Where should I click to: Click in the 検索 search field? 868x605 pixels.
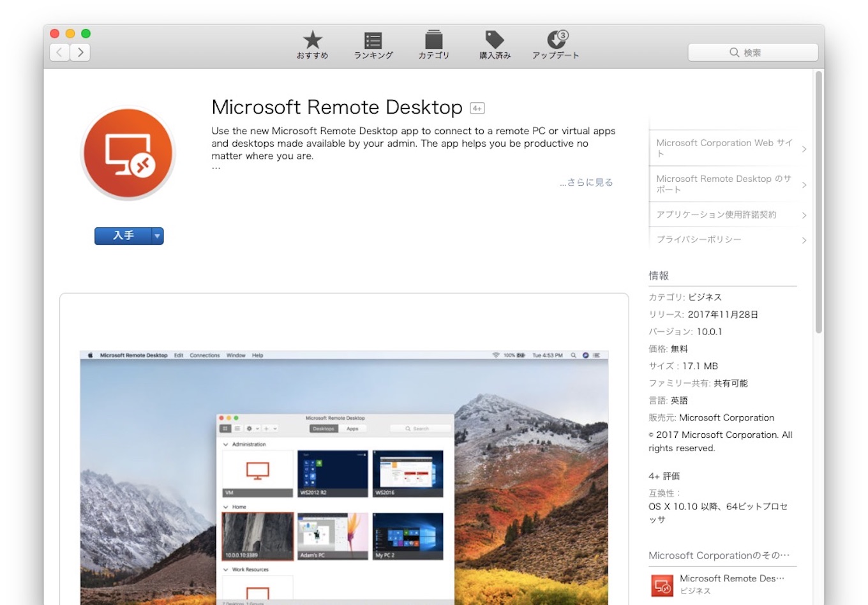(753, 52)
